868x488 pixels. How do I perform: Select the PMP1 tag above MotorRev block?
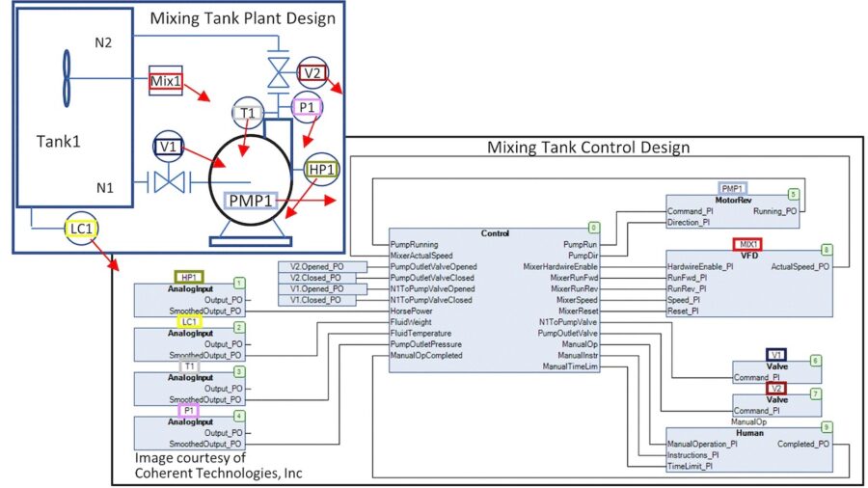(x=732, y=189)
